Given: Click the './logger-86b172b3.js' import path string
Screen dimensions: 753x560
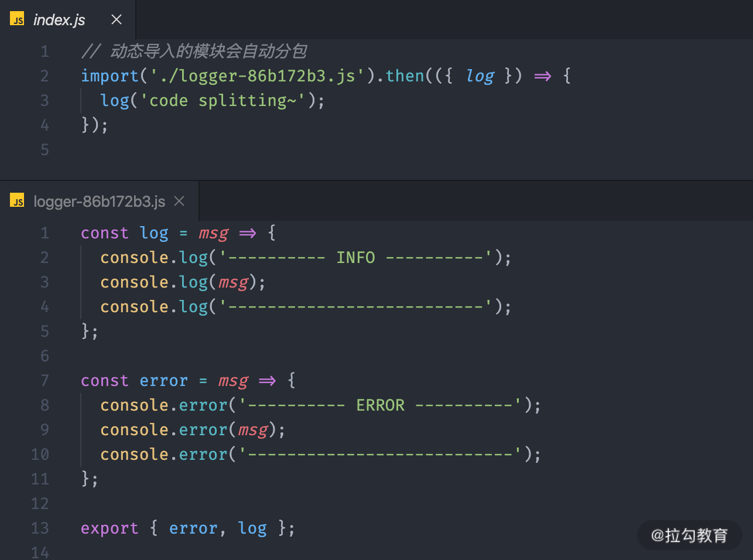Looking at the screenshot, I should (257, 76).
